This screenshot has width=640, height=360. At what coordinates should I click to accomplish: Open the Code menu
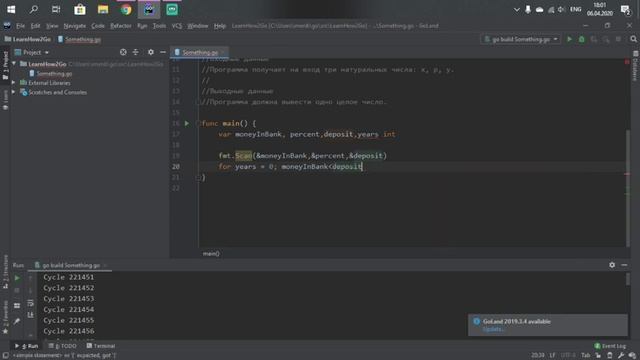[x=98, y=26]
